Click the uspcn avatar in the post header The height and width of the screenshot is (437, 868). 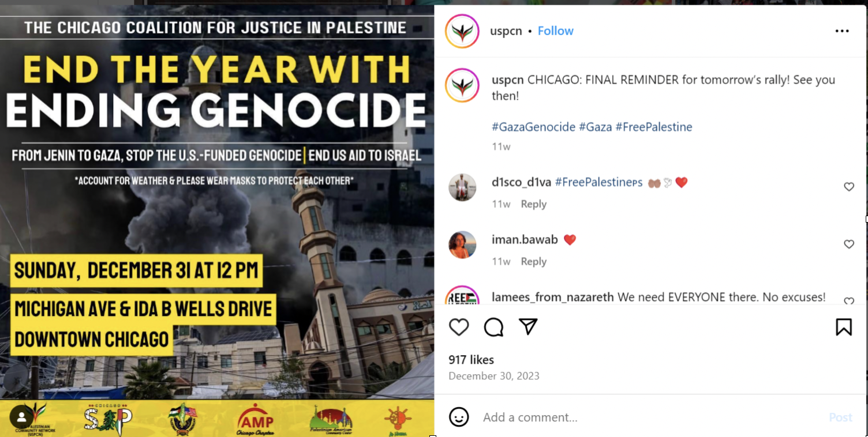point(462,31)
